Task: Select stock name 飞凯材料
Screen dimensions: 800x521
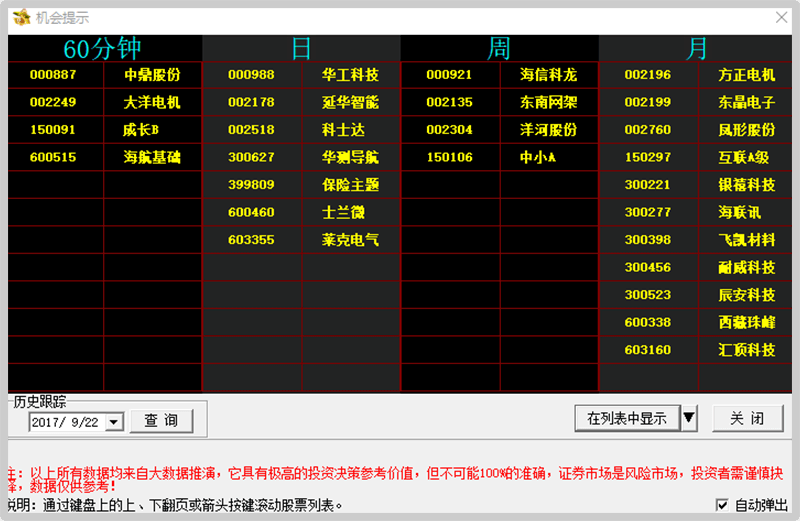Action: 747,240
